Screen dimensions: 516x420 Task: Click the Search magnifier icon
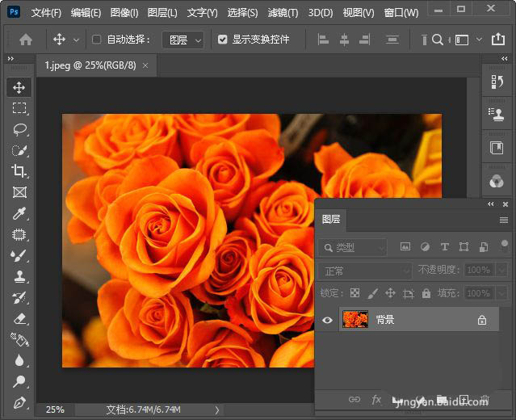tap(437, 40)
